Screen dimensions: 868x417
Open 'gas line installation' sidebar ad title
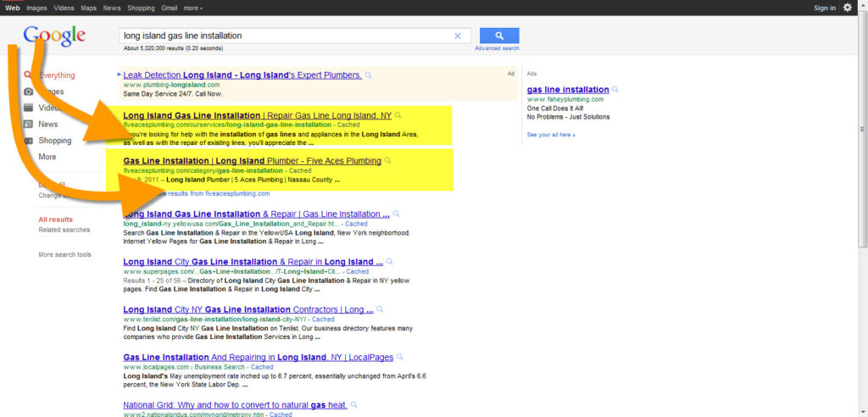pyautogui.click(x=568, y=90)
